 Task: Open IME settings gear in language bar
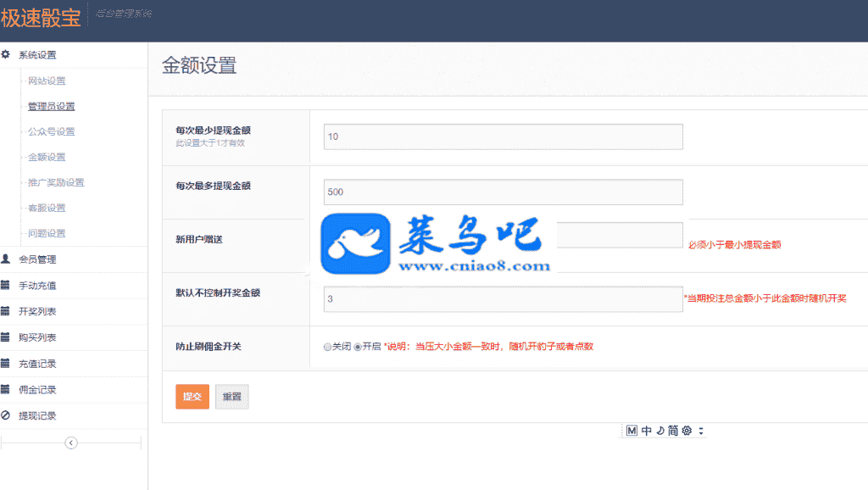point(687,431)
